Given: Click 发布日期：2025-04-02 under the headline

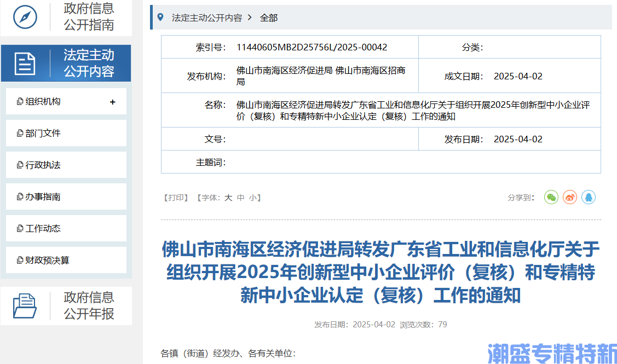Looking at the screenshot, I should click(355, 325).
